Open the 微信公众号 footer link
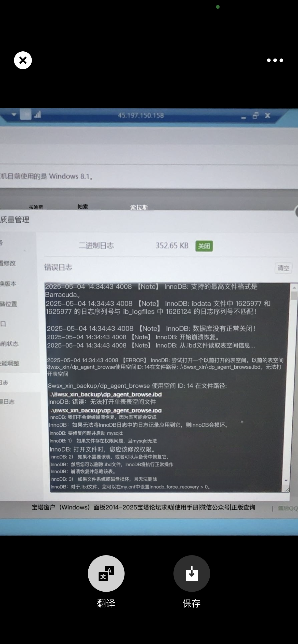Image resolution: width=298 pixels, height=644 pixels. (215, 507)
